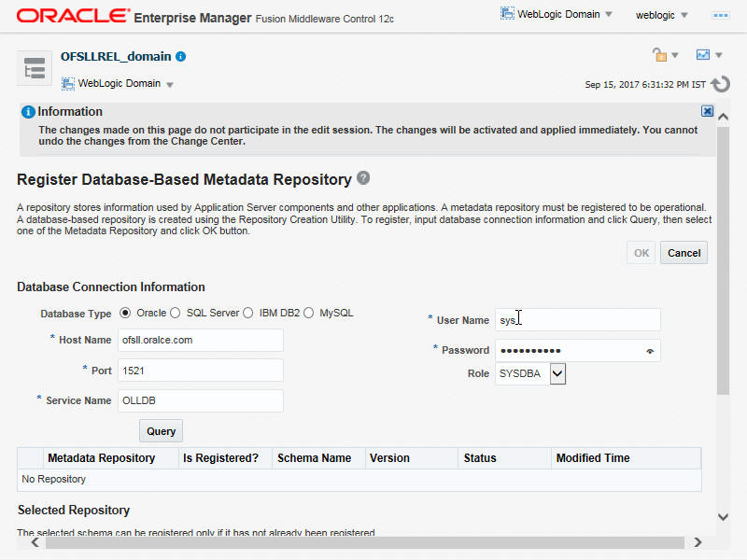
Task: Select Oracle database type
Action: tap(125, 313)
